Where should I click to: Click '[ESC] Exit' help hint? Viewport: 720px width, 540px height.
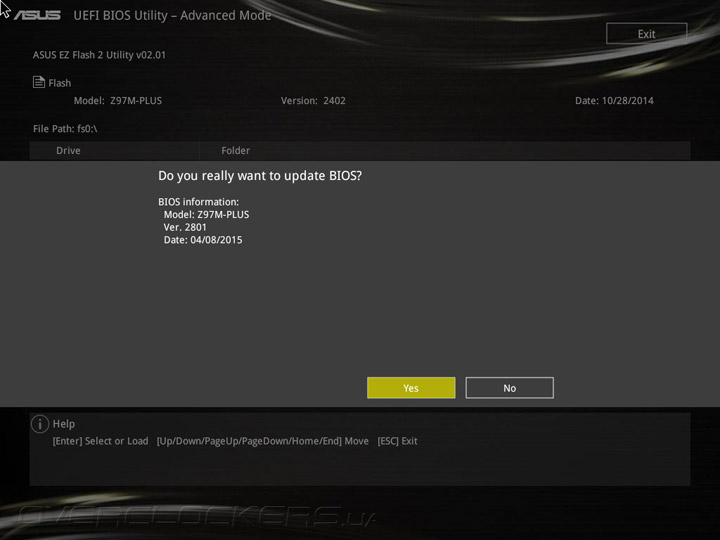click(397, 441)
